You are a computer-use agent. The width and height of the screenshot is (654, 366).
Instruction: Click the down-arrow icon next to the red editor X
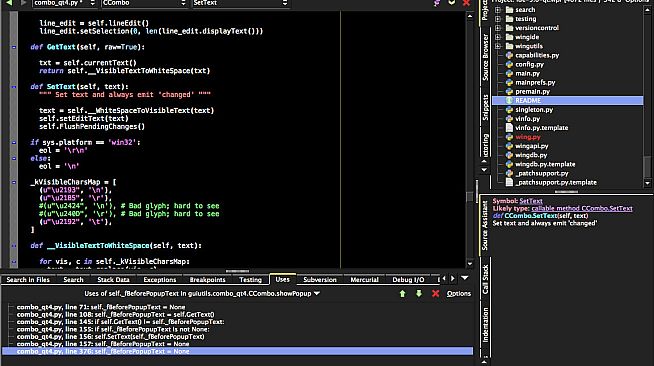tap(452, 3)
